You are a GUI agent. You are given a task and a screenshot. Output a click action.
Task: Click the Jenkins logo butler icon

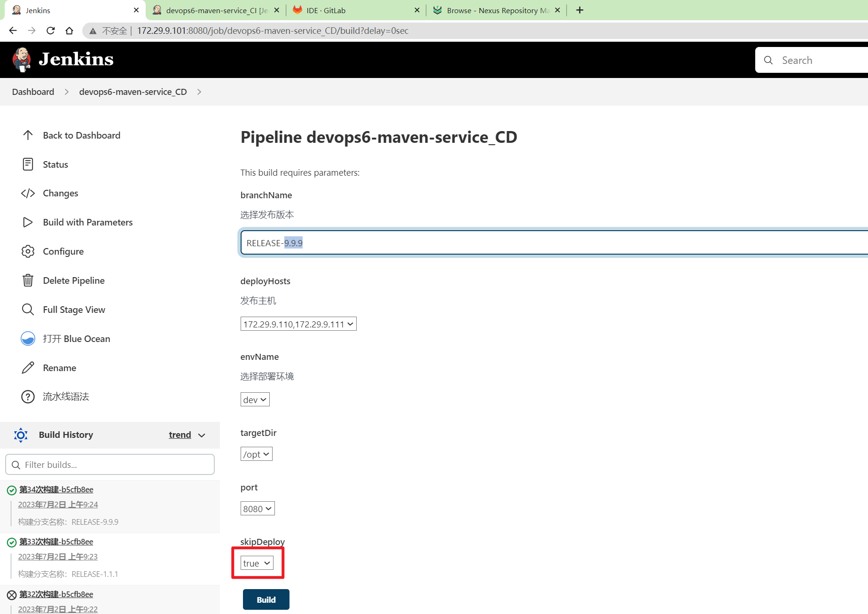[x=22, y=60]
